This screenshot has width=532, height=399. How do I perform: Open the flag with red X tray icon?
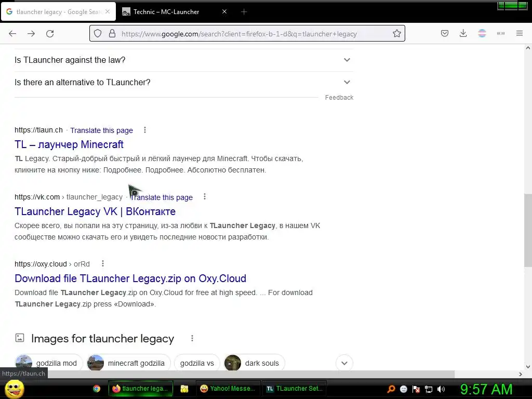tap(416, 389)
